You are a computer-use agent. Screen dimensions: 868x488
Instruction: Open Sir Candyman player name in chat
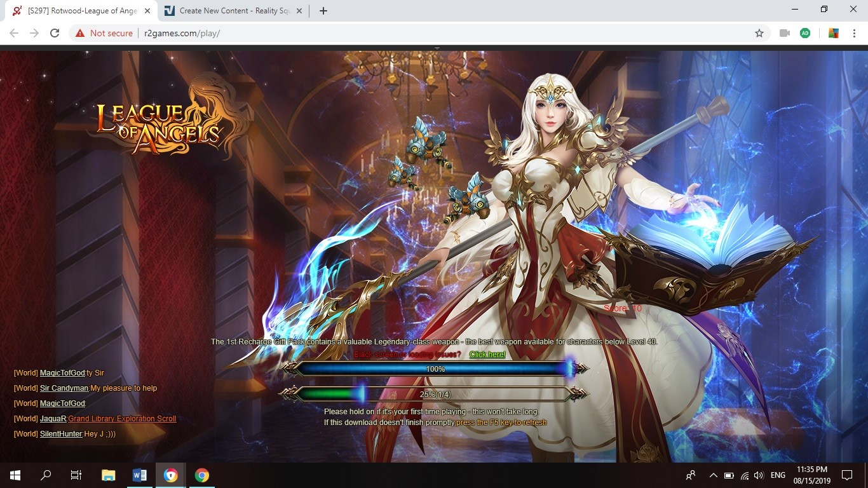(64, 388)
